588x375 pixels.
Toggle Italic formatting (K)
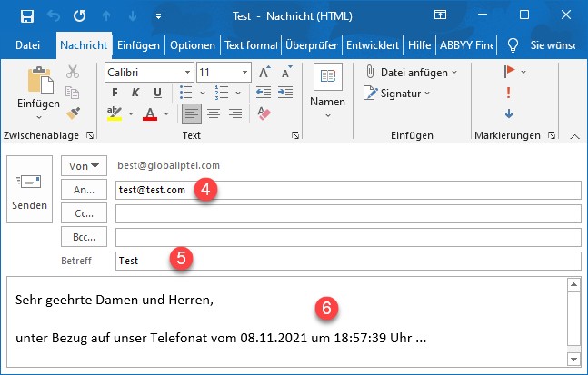pyautogui.click(x=135, y=92)
